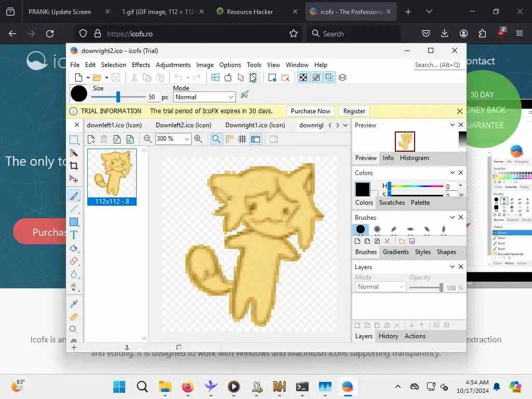Open file with the folder icon
532x399 pixels.
point(97,77)
